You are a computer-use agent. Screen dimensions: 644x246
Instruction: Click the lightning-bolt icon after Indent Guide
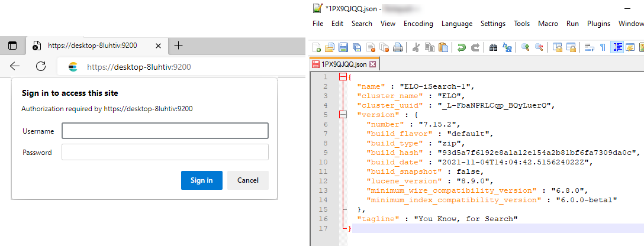630,47
